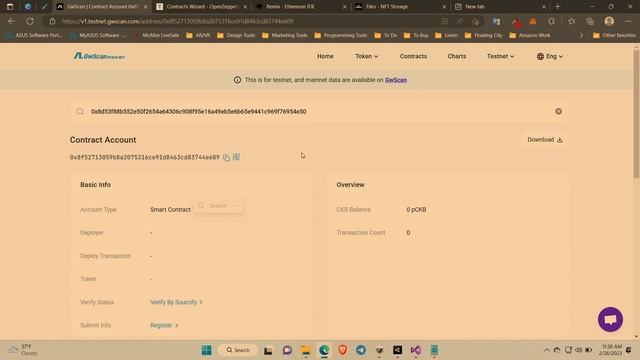This screenshot has height=360, width=640.
Task: Expand the Testnet network dropdown
Action: [500, 56]
